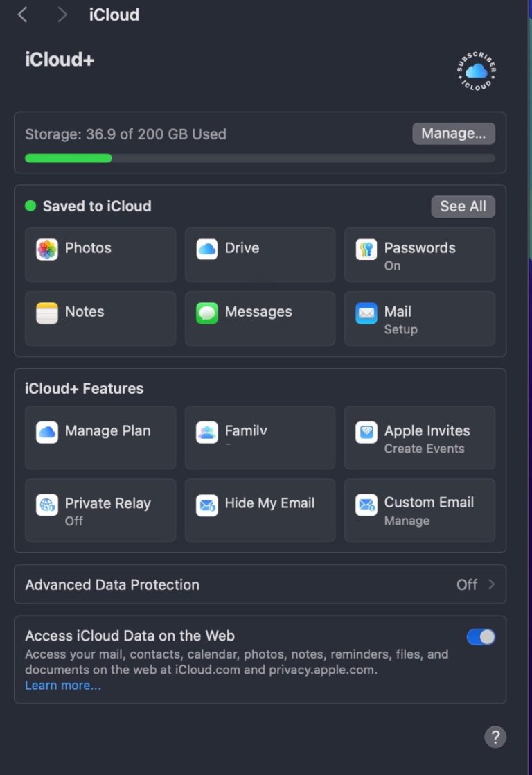The image size is (532, 775).
Task: Open the Photos app icon
Action: (x=47, y=250)
